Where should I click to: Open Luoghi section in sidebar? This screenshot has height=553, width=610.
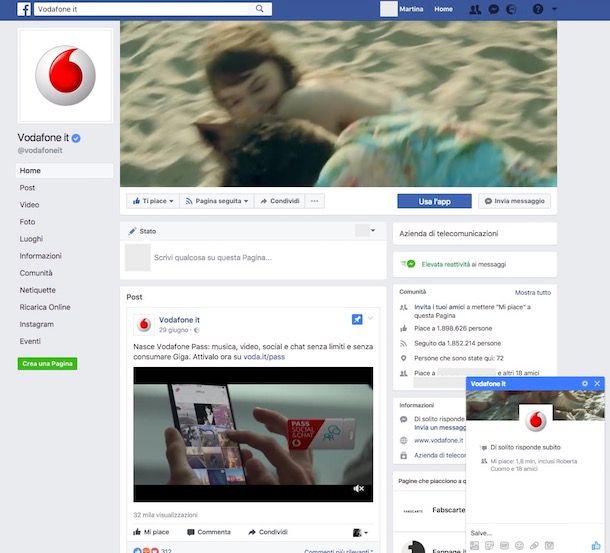(x=31, y=239)
